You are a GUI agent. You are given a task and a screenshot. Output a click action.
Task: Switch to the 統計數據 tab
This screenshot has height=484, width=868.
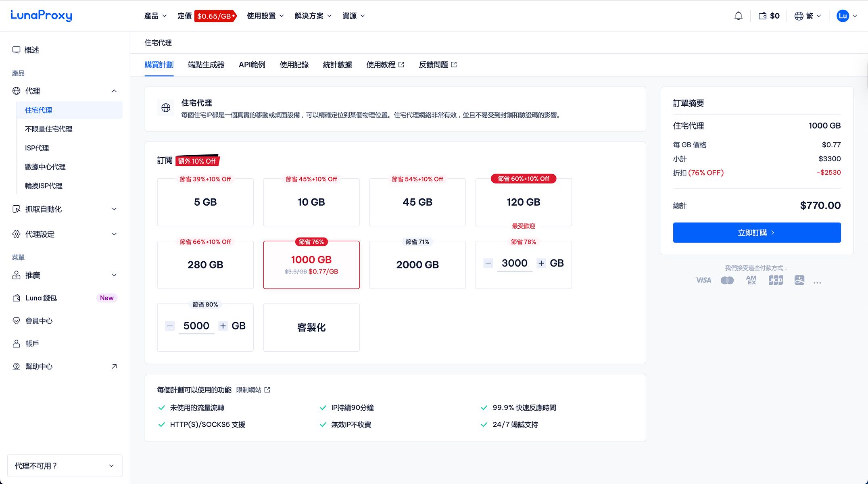click(x=338, y=65)
